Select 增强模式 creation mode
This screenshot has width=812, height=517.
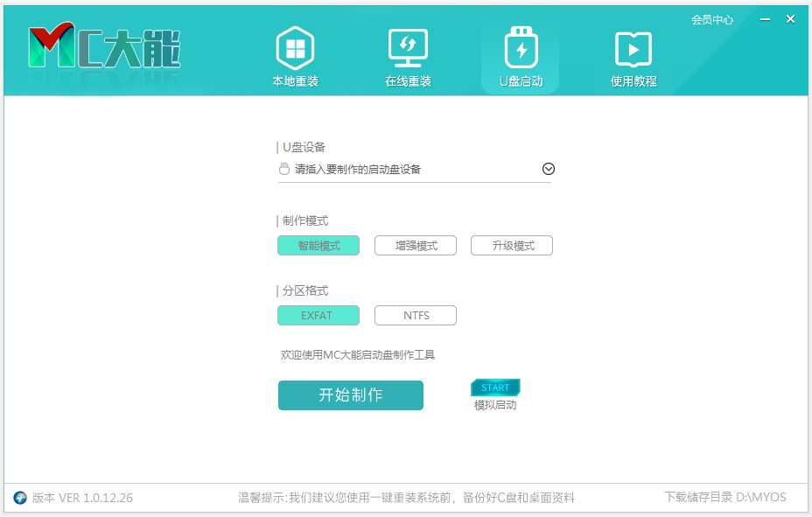416,246
